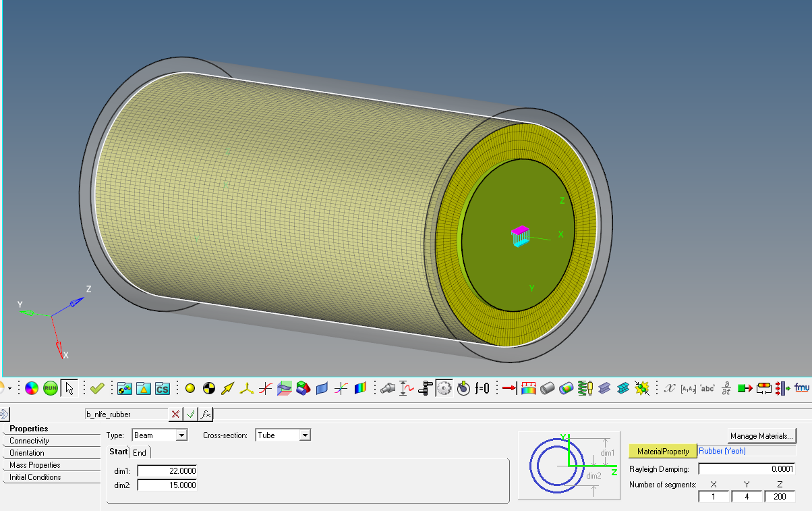Click the Y segments field

(x=747, y=497)
